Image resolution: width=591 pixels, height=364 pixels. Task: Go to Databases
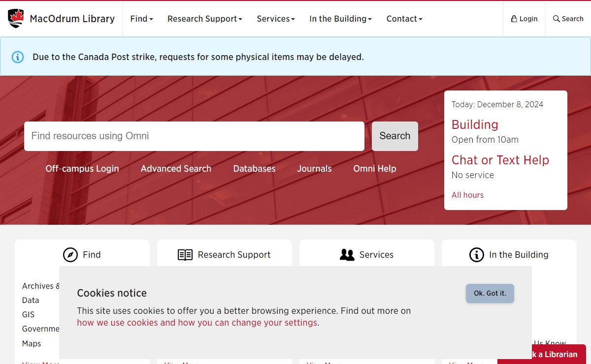point(254,169)
